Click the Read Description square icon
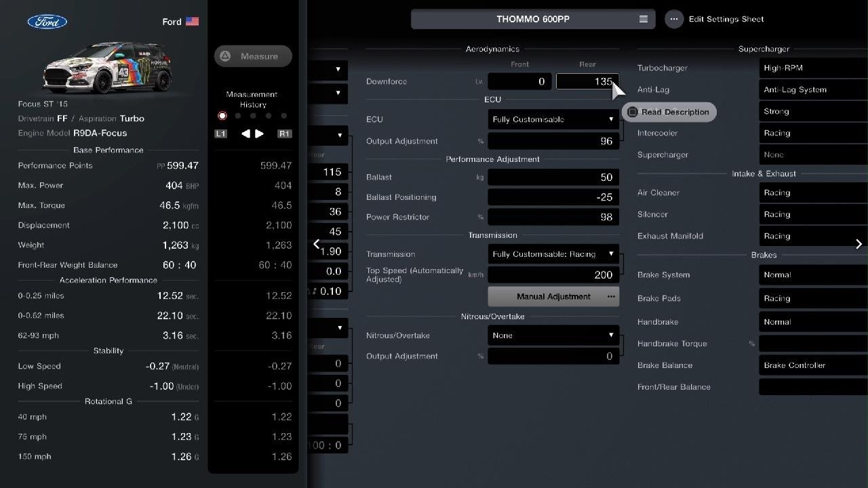This screenshot has width=868, height=488. click(632, 112)
